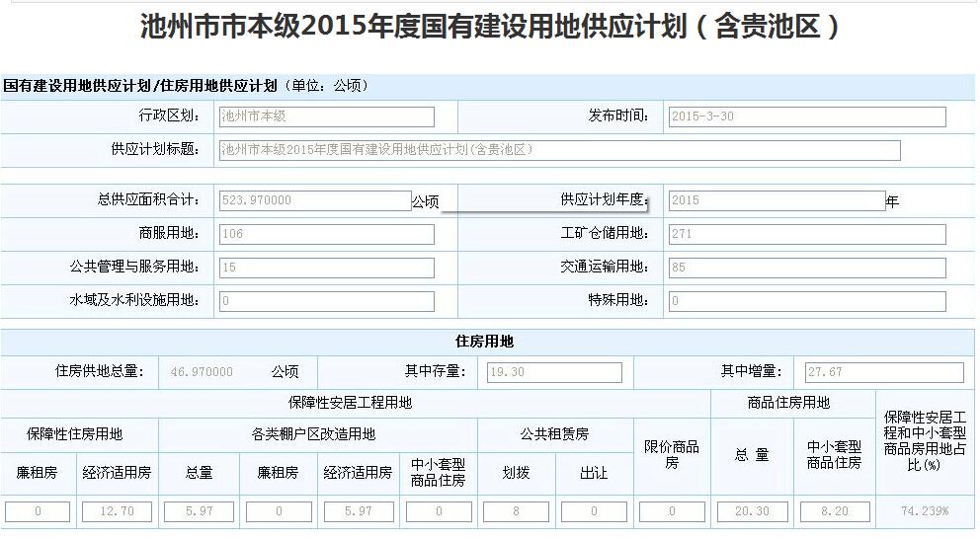Focus the 公共租赁房 划拨 field
Viewport: 980px width, 539px height.
point(516,511)
